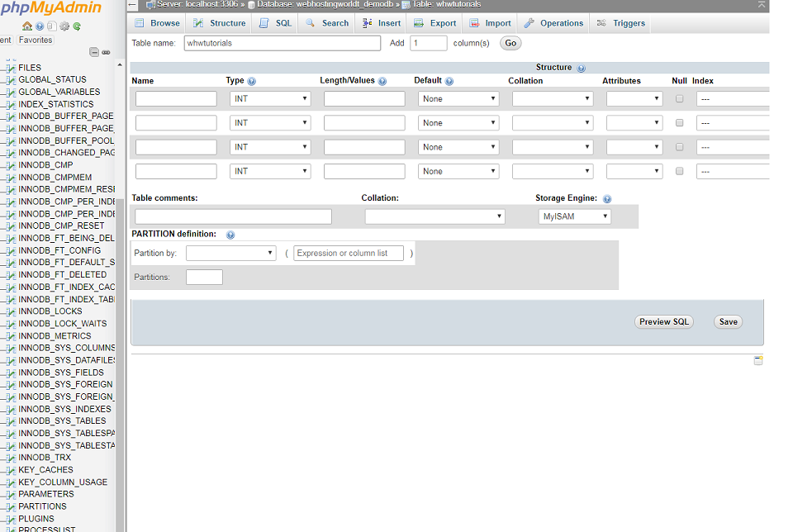This screenshot has width=793, height=532.
Task: Click the collapse-all minus icon in sidebar
Action: pyautogui.click(x=94, y=52)
